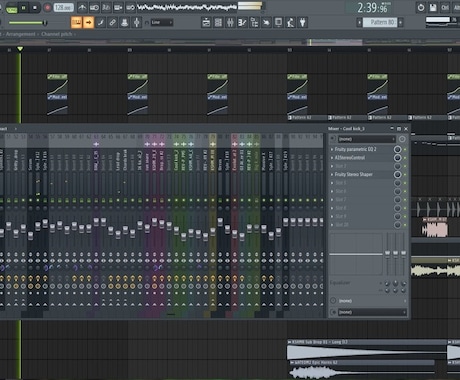
Task: Open A1StereoControl plugin slot
Action: point(350,158)
